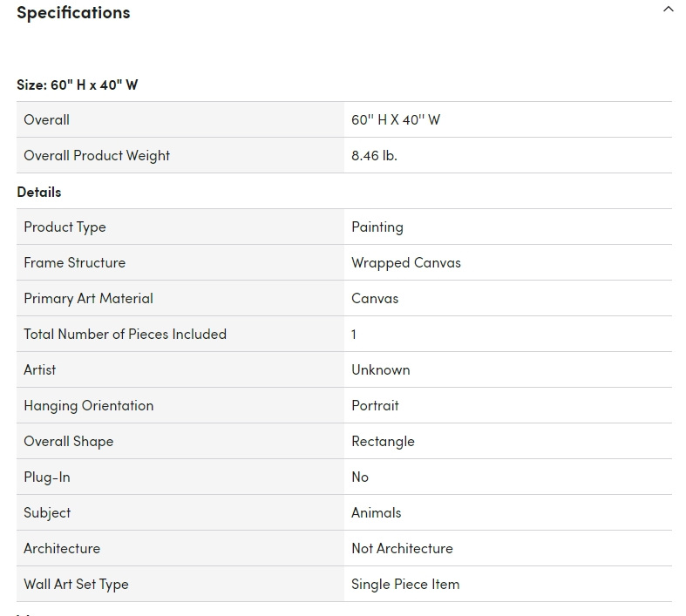Click the Single Piece Item value
The height and width of the screenshot is (616, 686).
[x=404, y=584]
